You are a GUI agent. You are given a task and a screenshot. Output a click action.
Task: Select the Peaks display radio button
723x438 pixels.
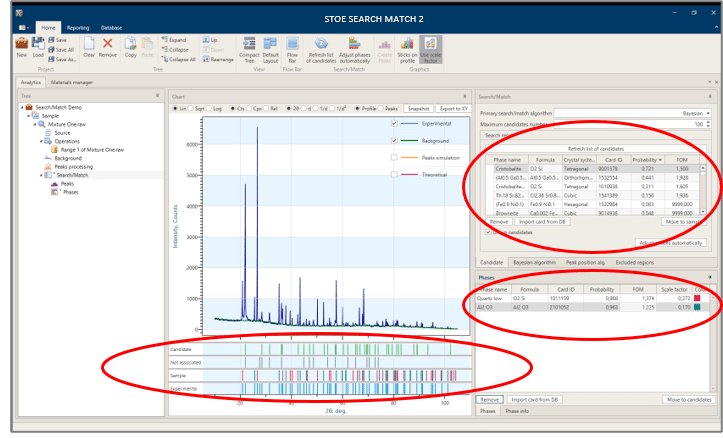point(381,108)
